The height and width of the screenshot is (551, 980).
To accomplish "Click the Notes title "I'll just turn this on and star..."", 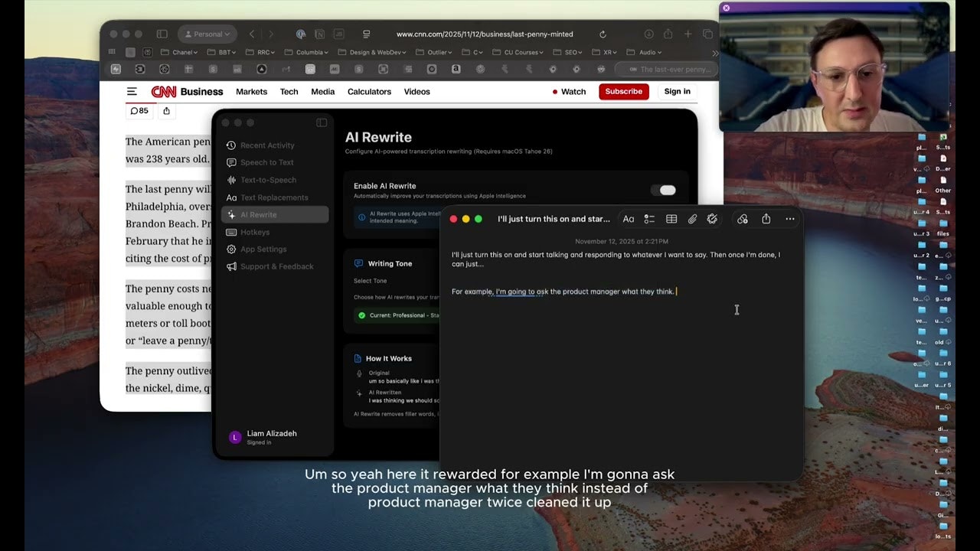I will (554, 219).
